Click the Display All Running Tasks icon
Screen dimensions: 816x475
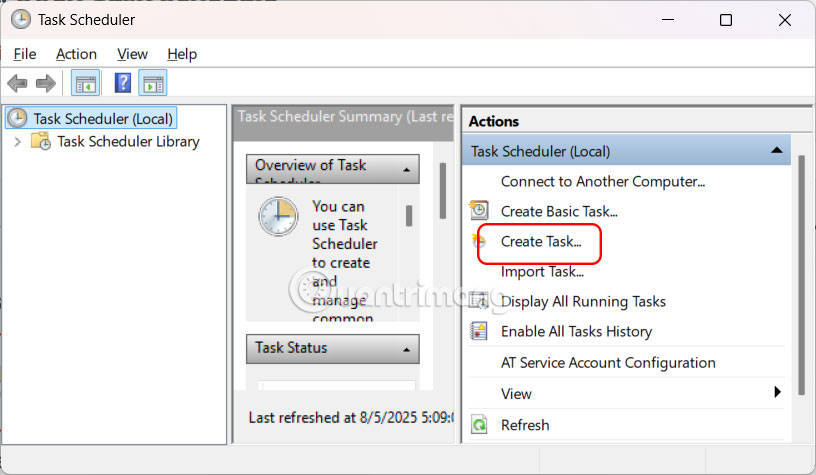pos(479,301)
